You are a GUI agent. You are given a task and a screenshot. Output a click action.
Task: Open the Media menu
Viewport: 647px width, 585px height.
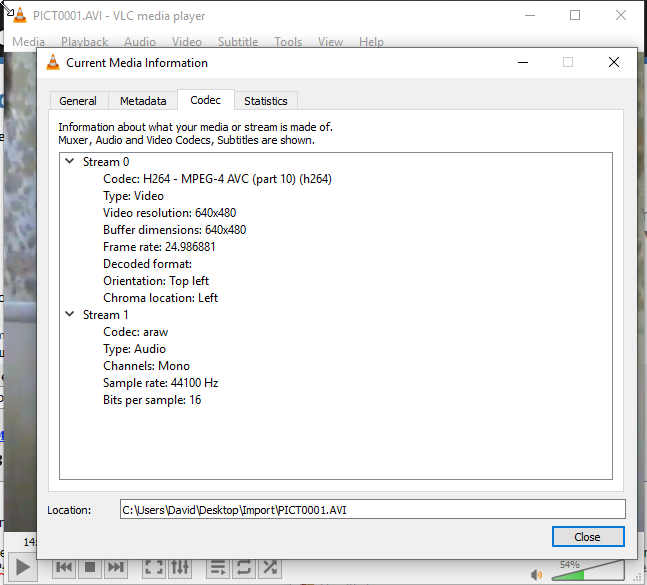click(28, 42)
